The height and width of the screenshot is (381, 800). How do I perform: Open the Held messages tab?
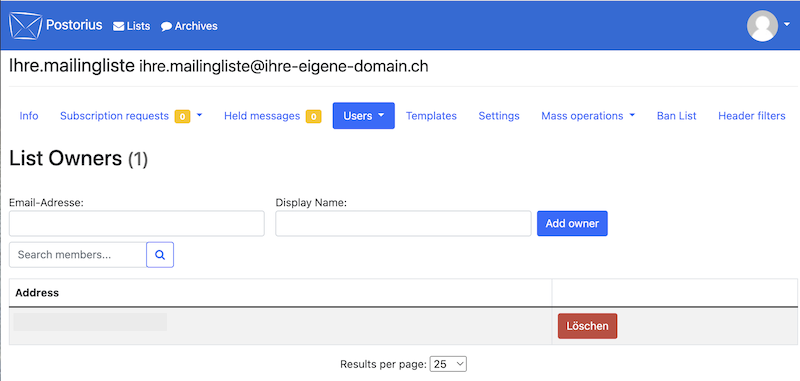[x=272, y=116]
